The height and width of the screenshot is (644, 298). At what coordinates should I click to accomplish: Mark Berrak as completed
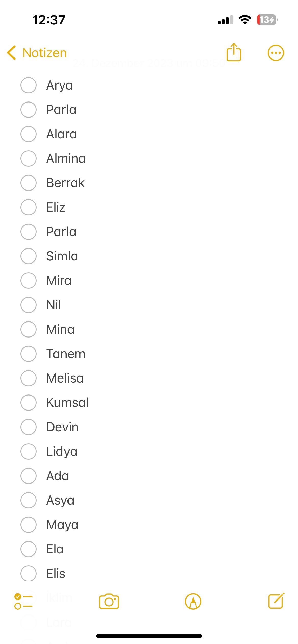coord(28,183)
